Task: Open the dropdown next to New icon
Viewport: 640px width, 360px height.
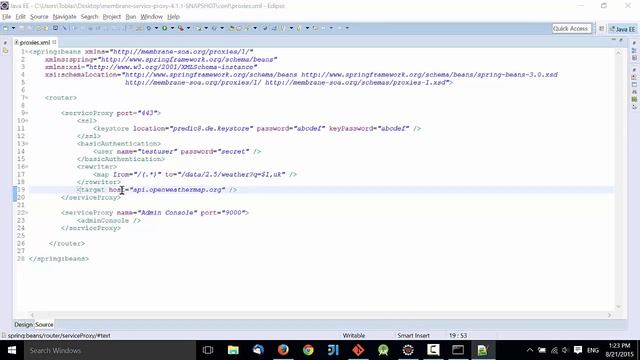Action: tap(13, 28)
